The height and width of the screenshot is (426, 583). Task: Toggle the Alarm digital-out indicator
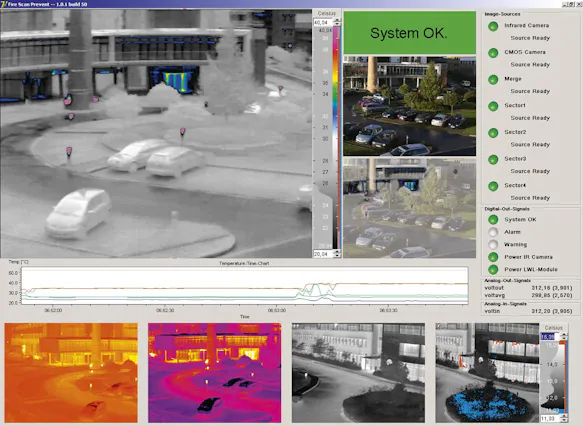click(493, 232)
